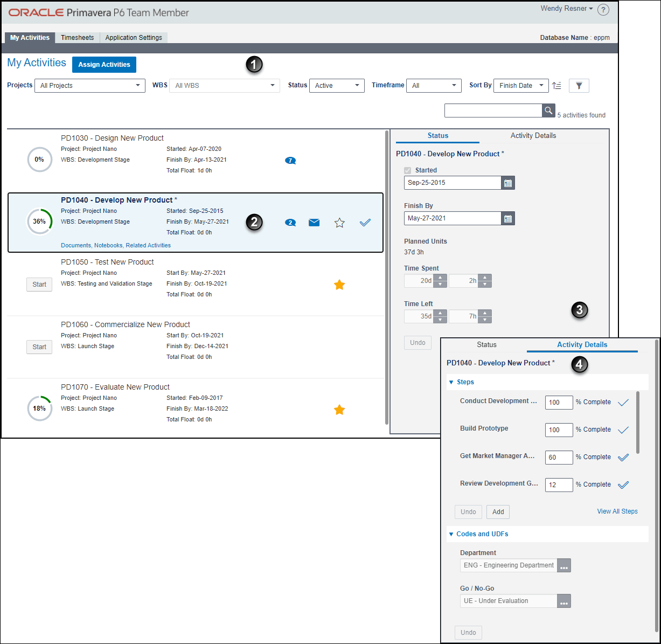Click percent complete field showing 60
Image resolution: width=661 pixels, height=644 pixels.
[559, 458]
